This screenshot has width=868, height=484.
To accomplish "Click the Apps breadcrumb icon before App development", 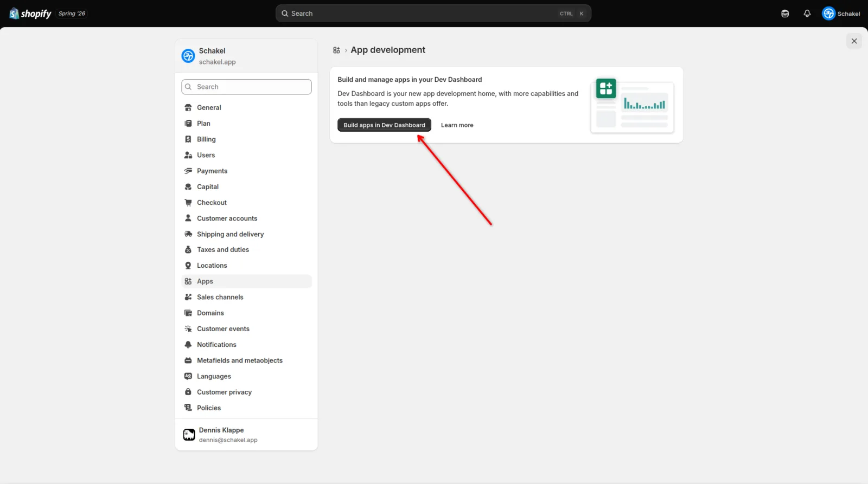I will pos(336,50).
